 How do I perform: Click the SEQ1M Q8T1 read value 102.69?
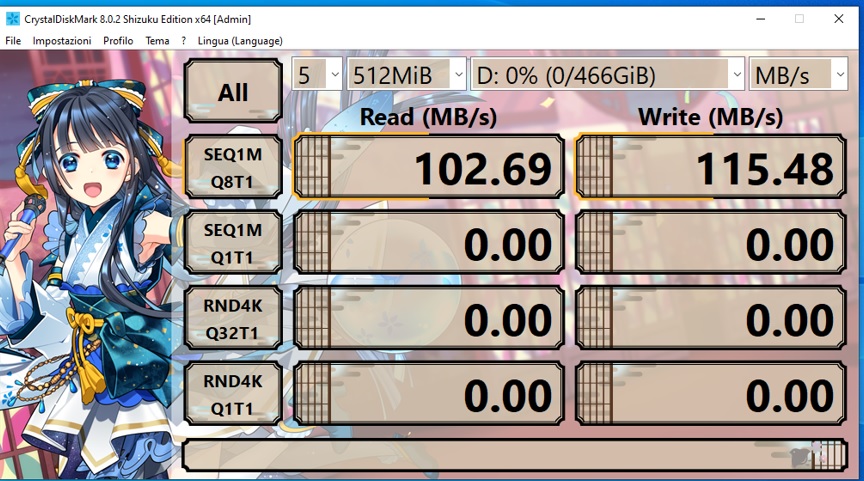pyautogui.click(x=429, y=167)
